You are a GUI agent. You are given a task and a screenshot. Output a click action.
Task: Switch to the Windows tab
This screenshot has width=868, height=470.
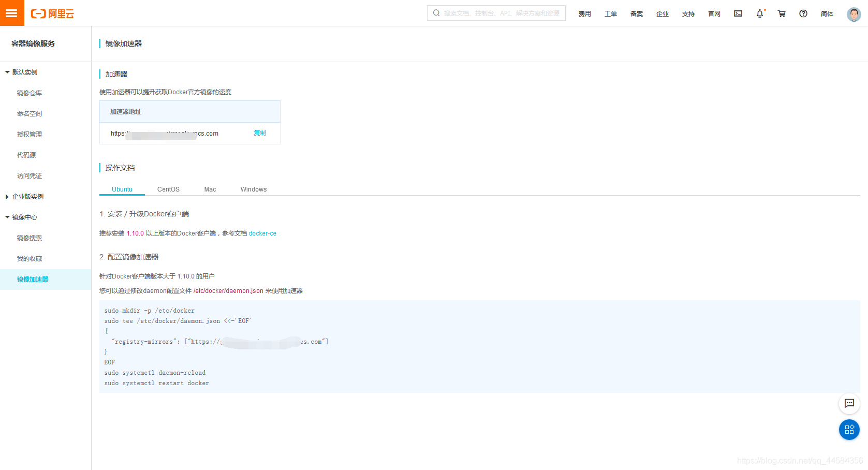[x=254, y=189]
